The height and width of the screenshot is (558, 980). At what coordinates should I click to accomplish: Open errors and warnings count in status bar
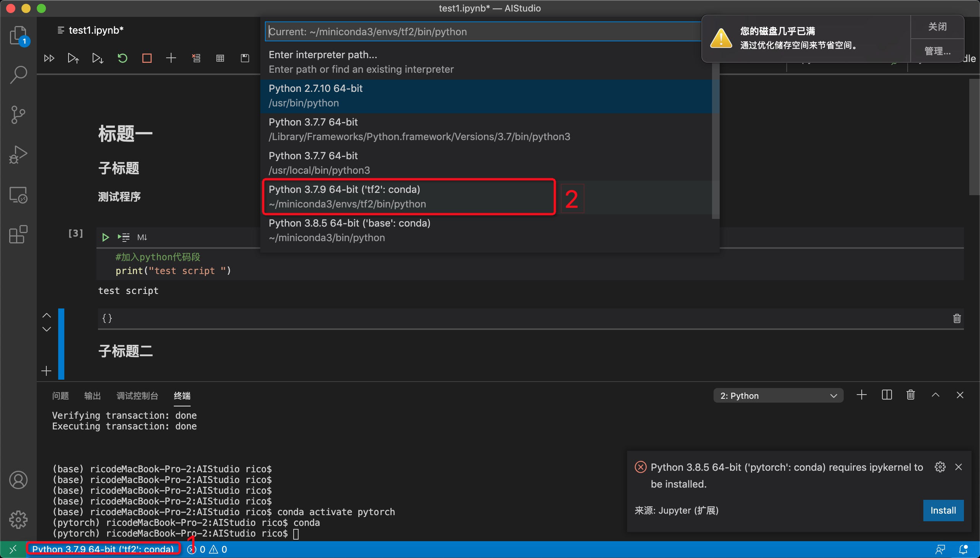click(x=207, y=549)
